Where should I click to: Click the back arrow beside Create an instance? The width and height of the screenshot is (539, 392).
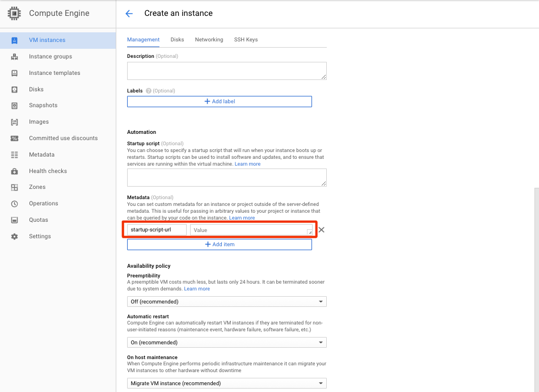click(129, 14)
